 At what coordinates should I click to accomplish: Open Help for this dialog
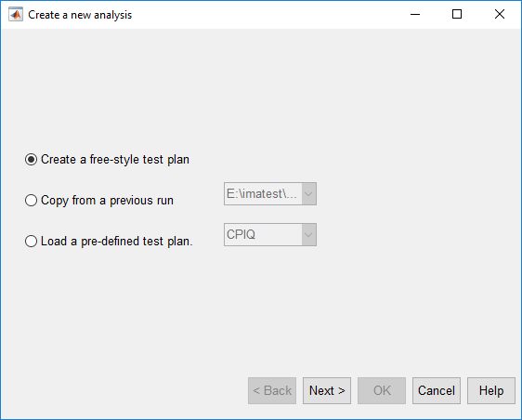pyautogui.click(x=491, y=390)
